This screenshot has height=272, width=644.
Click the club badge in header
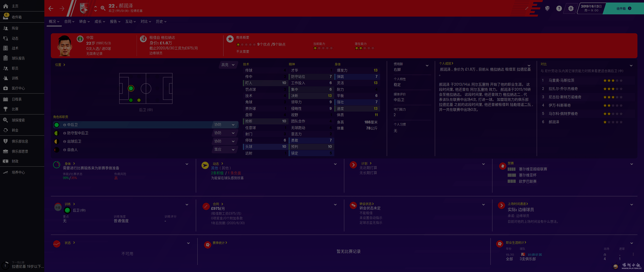[x=84, y=8]
